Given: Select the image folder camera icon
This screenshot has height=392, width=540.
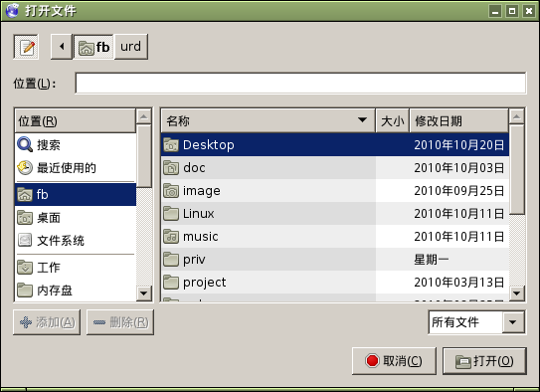Looking at the screenshot, I should (171, 190).
